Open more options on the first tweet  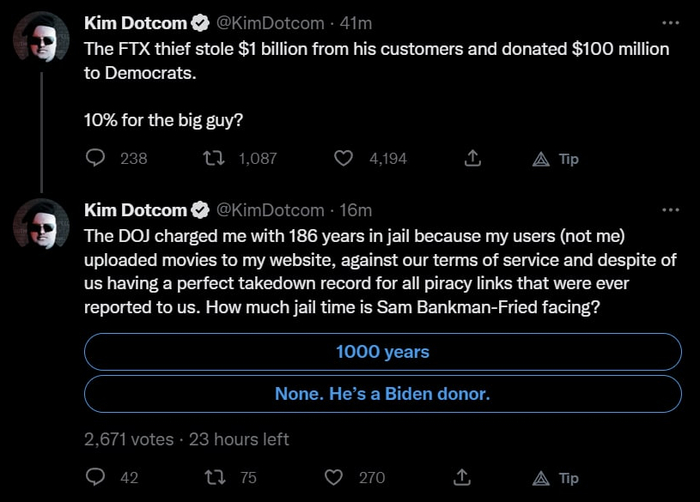click(670, 22)
